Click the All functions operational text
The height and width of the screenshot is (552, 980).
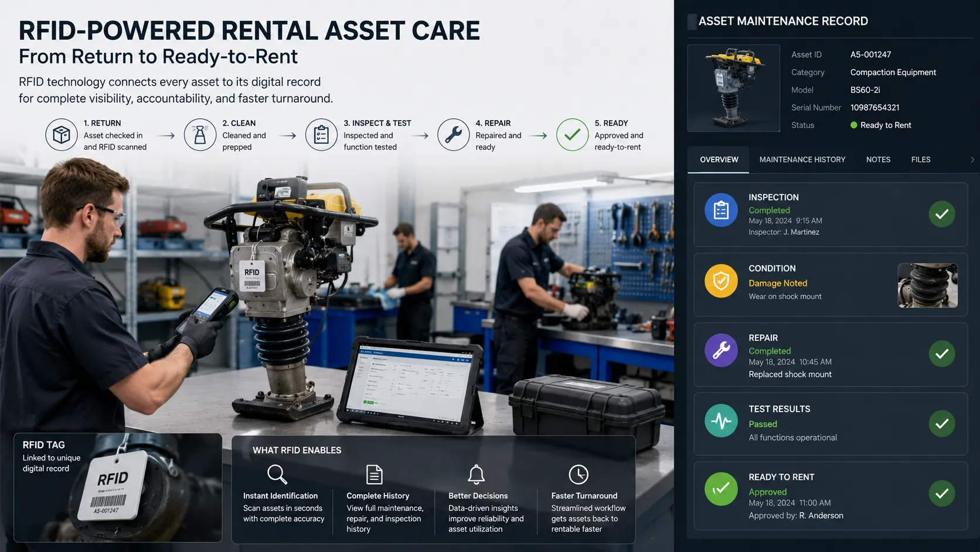coord(792,438)
